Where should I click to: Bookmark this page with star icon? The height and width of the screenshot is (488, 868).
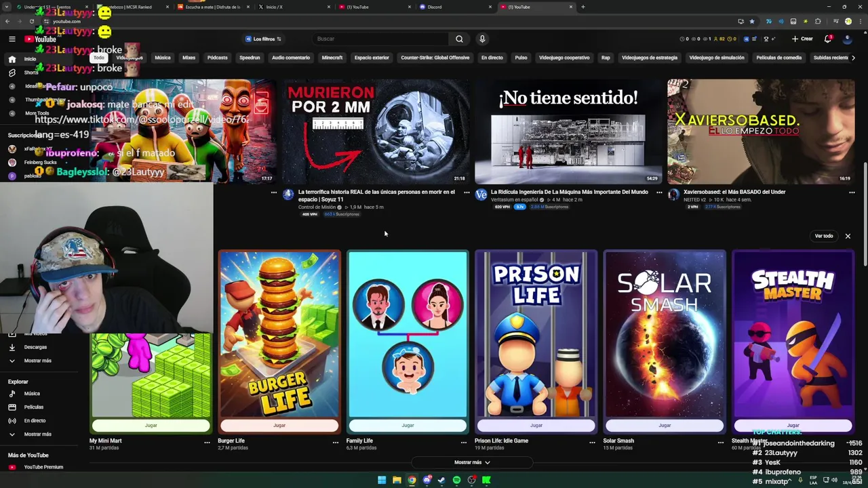(752, 21)
